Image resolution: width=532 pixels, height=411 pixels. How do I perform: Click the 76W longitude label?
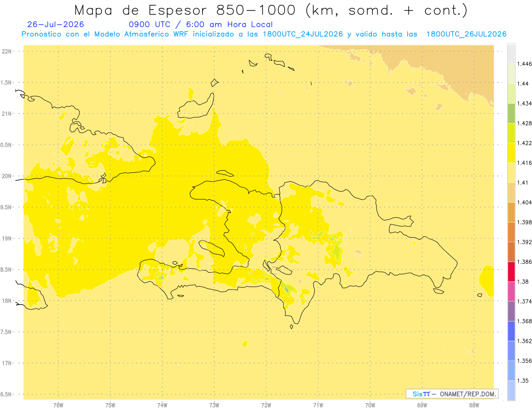[x=58, y=405]
